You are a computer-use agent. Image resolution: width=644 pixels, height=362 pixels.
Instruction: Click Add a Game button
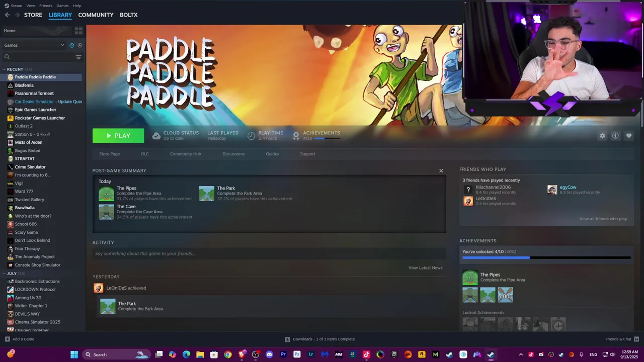(x=20, y=339)
